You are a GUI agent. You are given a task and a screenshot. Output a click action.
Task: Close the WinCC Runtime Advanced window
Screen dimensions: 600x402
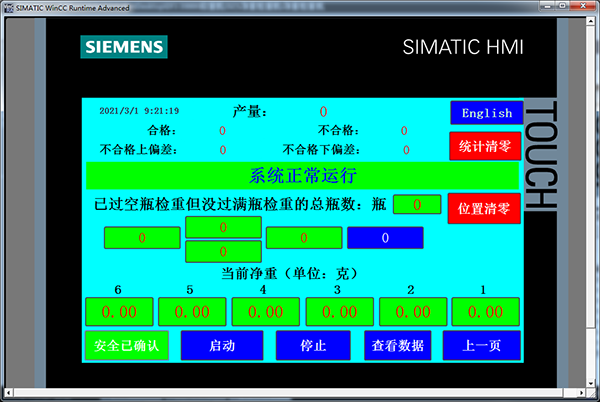pyautogui.click(x=582, y=5)
